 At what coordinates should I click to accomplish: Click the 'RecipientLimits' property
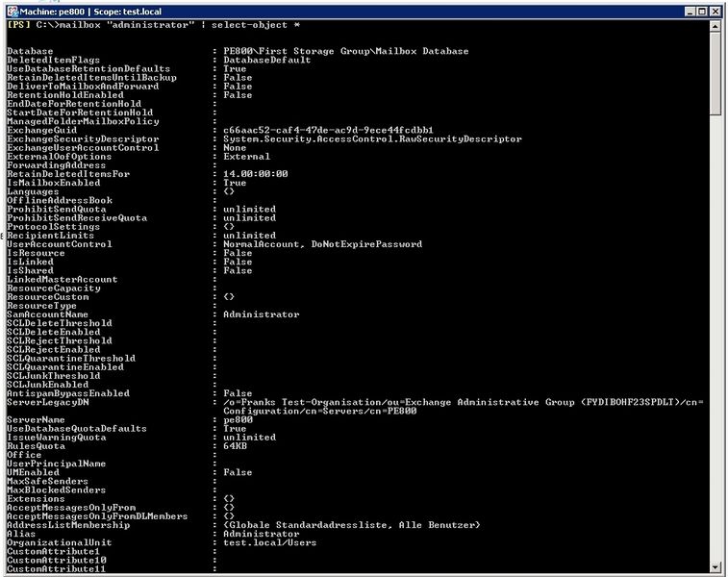51,236
